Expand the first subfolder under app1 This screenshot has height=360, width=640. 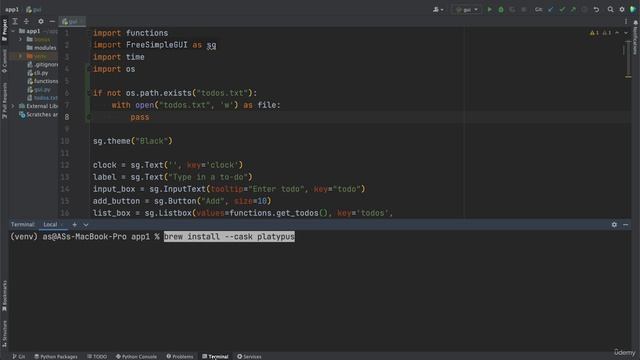[x=20, y=39]
